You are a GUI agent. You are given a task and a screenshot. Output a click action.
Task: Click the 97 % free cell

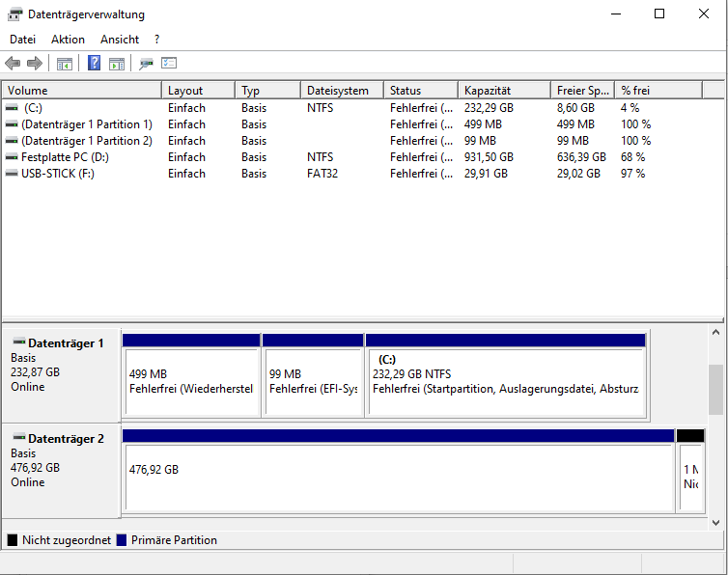[x=632, y=174]
